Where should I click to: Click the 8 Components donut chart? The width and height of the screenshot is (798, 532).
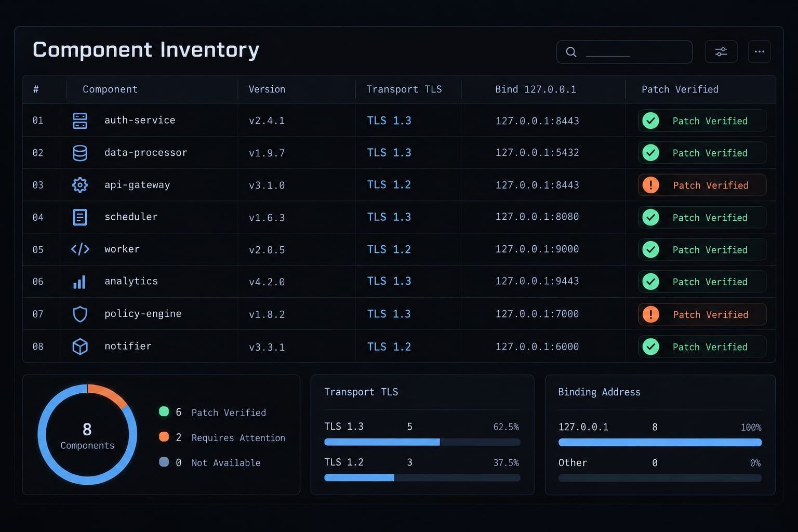(87, 434)
